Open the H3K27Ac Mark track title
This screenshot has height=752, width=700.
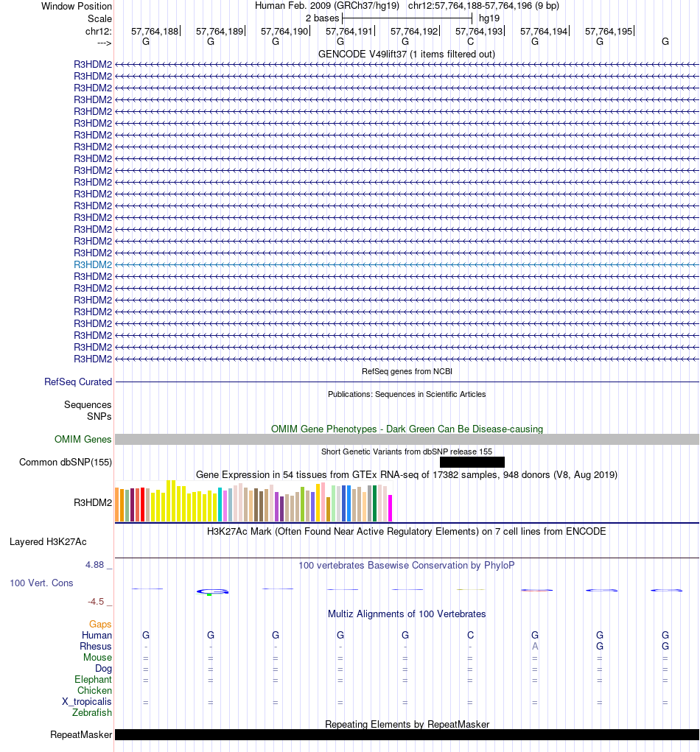pyautogui.click(x=407, y=531)
